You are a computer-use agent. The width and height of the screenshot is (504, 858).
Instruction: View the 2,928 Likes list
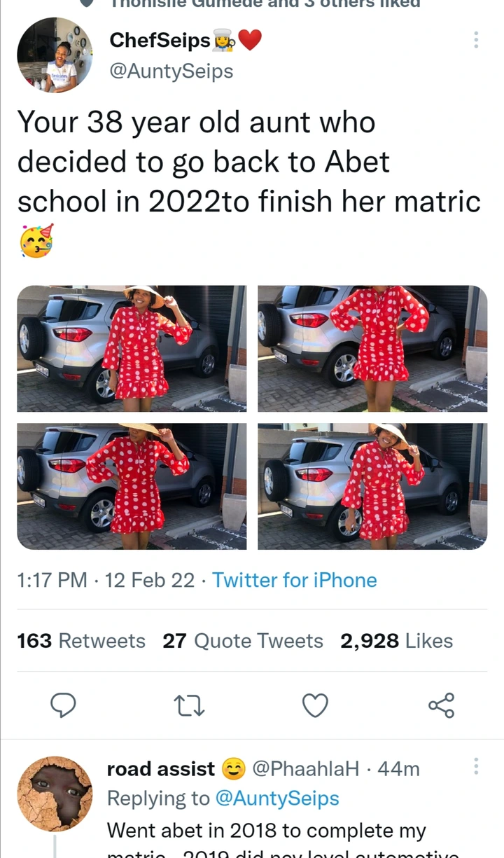click(397, 641)
